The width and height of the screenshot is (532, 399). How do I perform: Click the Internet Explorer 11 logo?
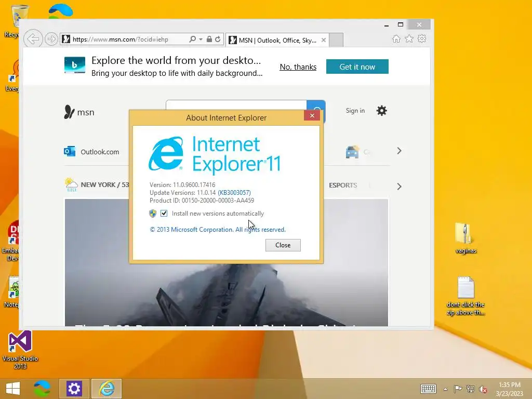point(215,154)
